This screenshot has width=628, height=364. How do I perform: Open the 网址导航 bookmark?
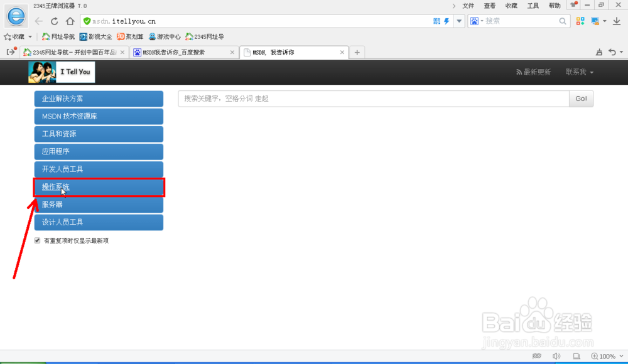(58, 37)
